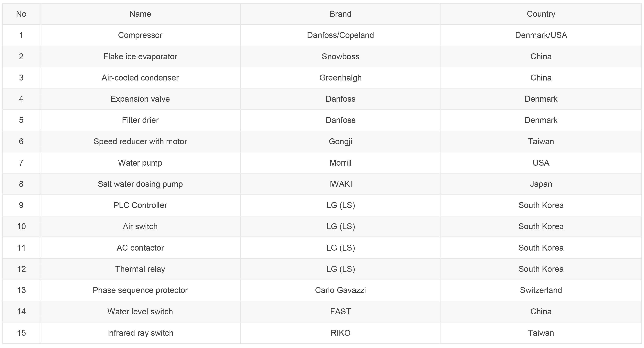Viewport: 644px width, 348px height.
Task: Click the Morrill brand cell
Action: coord(340,163)
